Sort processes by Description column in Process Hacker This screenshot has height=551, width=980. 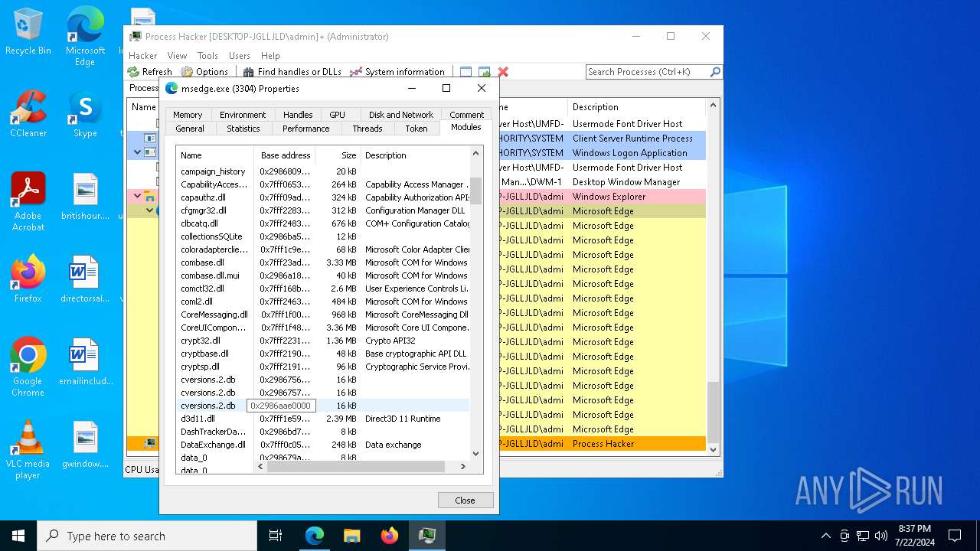pos(635,107)
